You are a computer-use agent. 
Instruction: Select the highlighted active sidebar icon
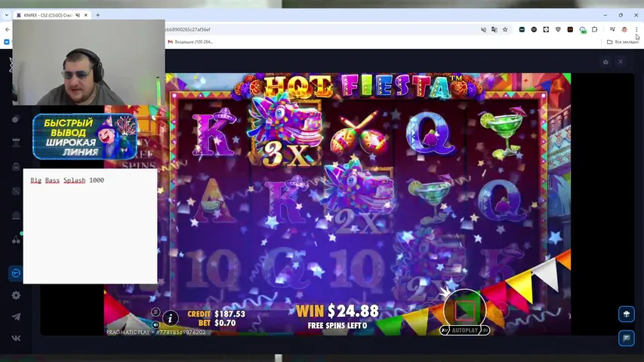click(x=15, y=274)
